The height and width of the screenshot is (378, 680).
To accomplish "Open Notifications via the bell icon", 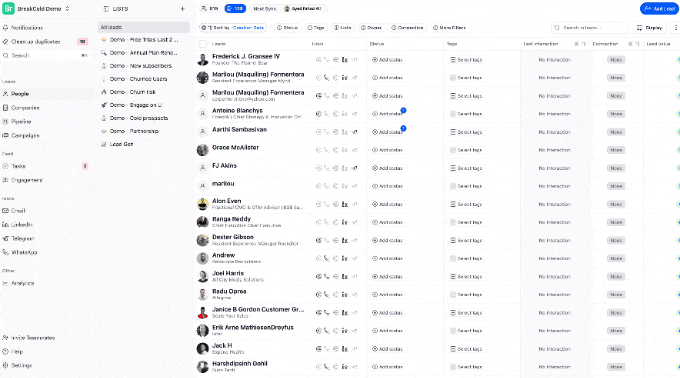I will point(6,27).
